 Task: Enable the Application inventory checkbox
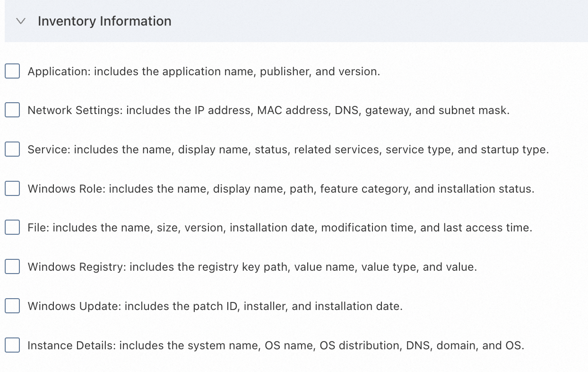tap(12, 71)
